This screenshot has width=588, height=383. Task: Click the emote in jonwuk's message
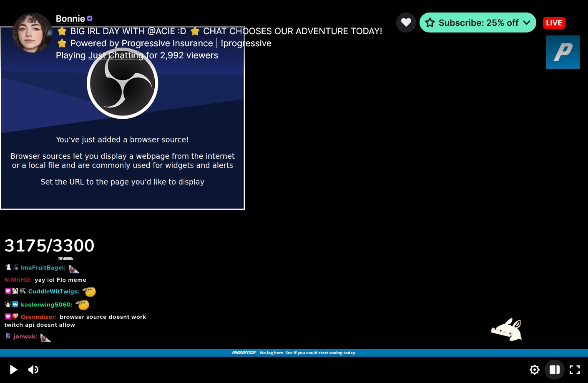(x=45, y=338)
